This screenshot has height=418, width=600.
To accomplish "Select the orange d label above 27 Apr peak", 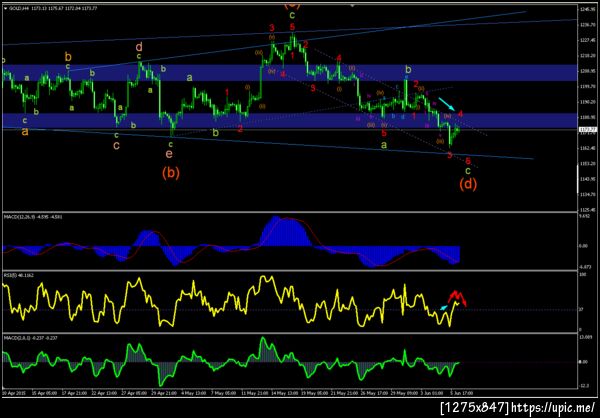I will coord(139,47).
